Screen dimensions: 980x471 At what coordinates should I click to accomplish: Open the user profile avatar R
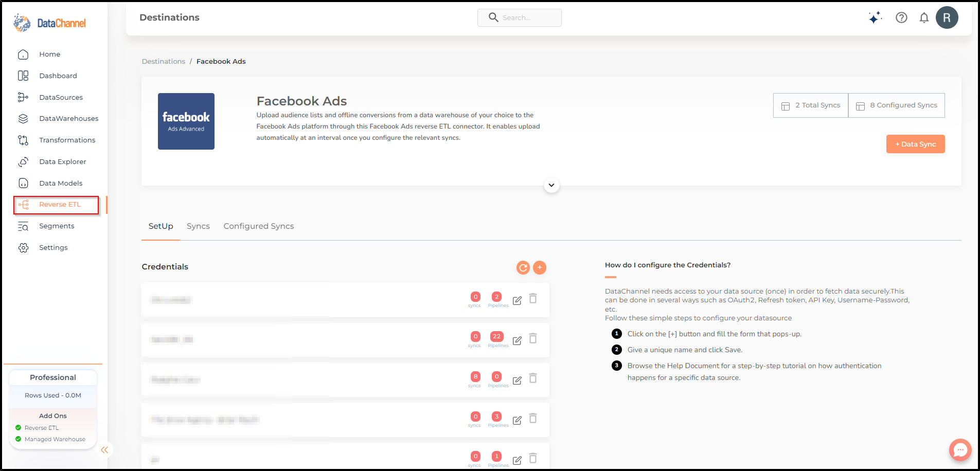(x=947, y=17)
